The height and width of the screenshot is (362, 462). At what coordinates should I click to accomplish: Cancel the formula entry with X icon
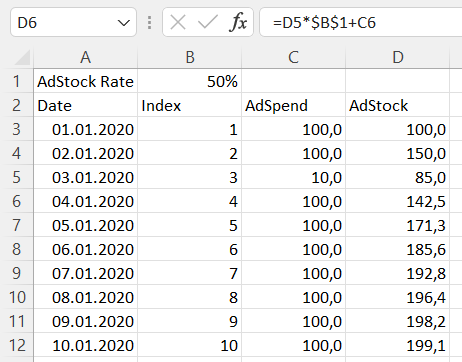pos(178,23)
